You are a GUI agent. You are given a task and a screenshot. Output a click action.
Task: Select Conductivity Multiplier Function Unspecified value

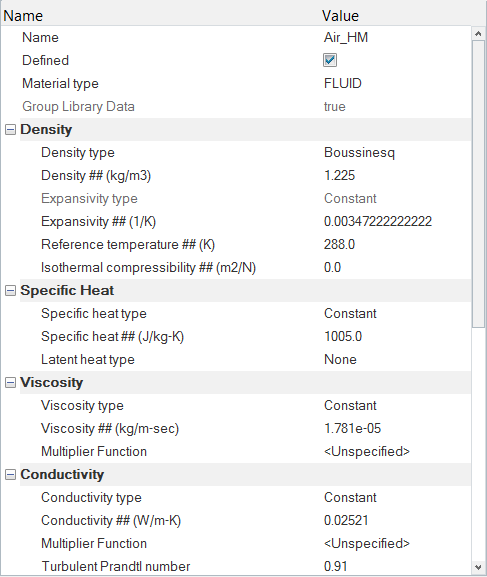pyautogui.click(x=367, y=544)
